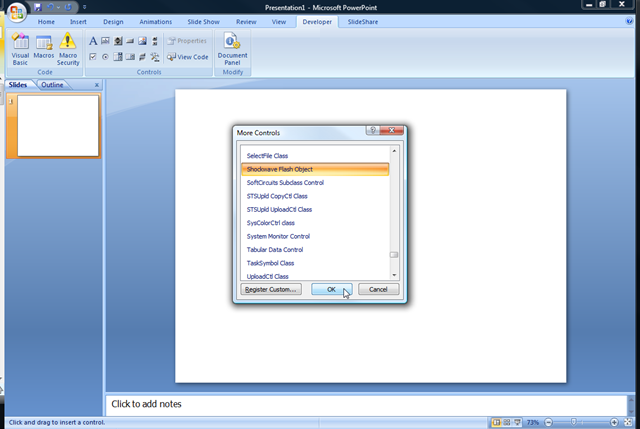640x429 pixels.
Task: Open the SlideShare ribbon tab
Action: point(362,22)
